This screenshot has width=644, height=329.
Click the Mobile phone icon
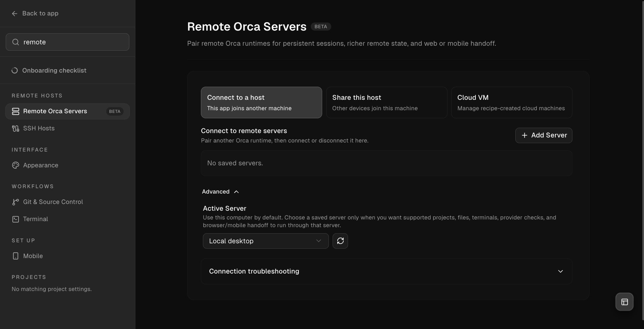(x=15, y=256)
